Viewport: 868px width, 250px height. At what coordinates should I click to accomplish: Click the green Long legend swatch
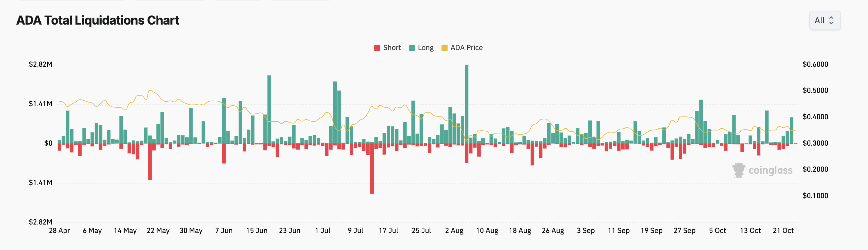tap(412, 48)
